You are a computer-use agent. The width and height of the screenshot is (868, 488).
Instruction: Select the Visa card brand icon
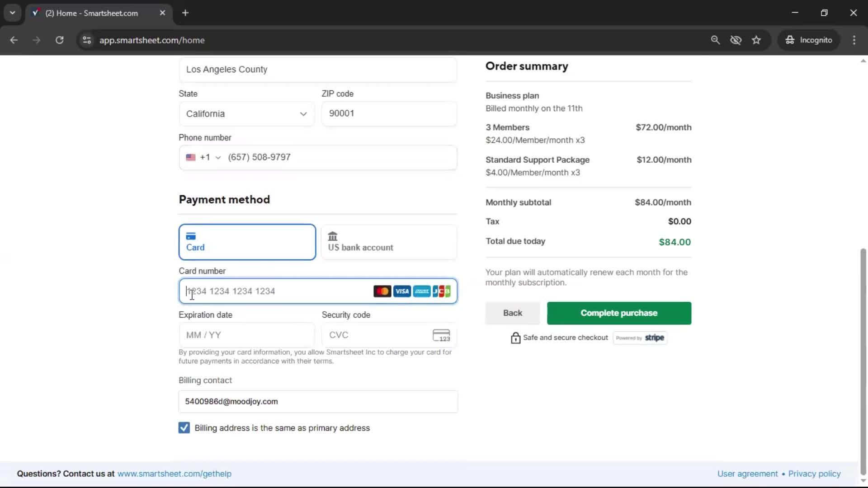402,291
